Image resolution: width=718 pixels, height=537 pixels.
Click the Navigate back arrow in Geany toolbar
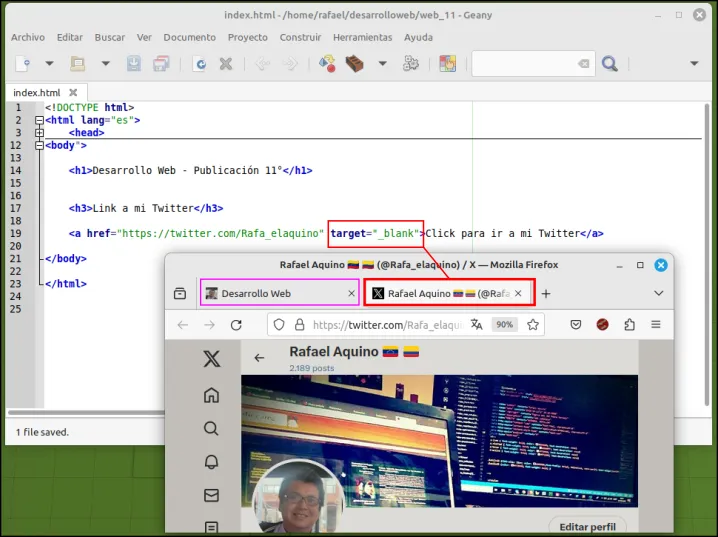[x=262, y=64]
